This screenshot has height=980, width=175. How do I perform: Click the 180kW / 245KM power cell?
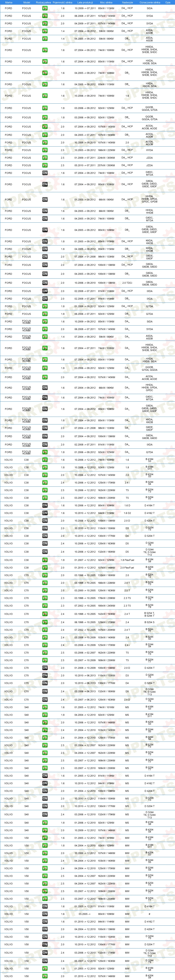[x=106, y=605]
